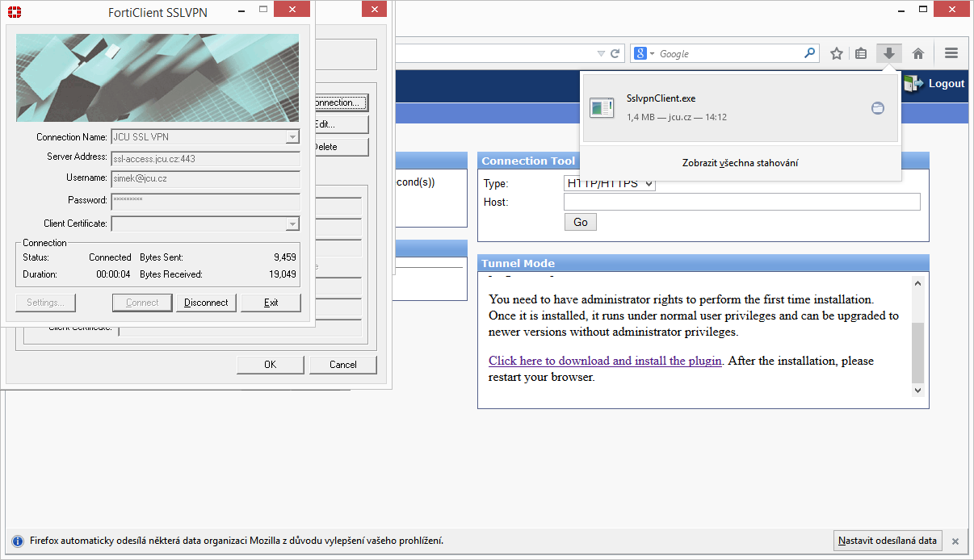Click the Tunnel Mode scrollbar thumb
The image size is (974, 560).
[x=917, y=353]
